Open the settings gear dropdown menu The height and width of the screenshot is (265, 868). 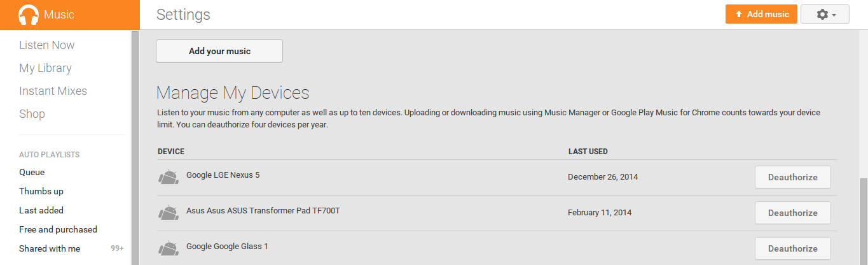[x=825, y=14]
